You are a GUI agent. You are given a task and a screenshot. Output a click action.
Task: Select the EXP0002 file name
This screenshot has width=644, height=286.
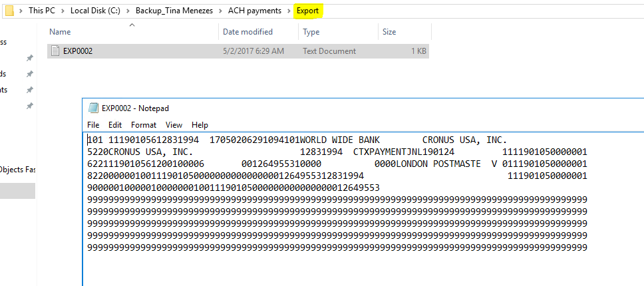(78, 51)
